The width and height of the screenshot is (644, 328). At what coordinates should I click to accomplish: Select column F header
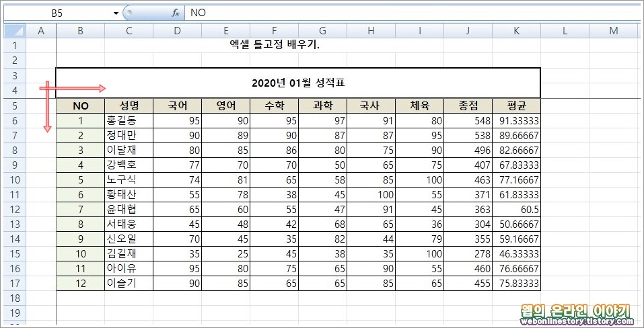[275, 31]
